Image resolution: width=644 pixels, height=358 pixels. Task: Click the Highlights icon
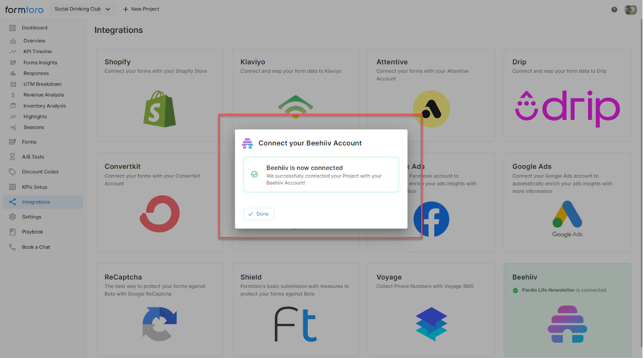(x=13, y=117)
